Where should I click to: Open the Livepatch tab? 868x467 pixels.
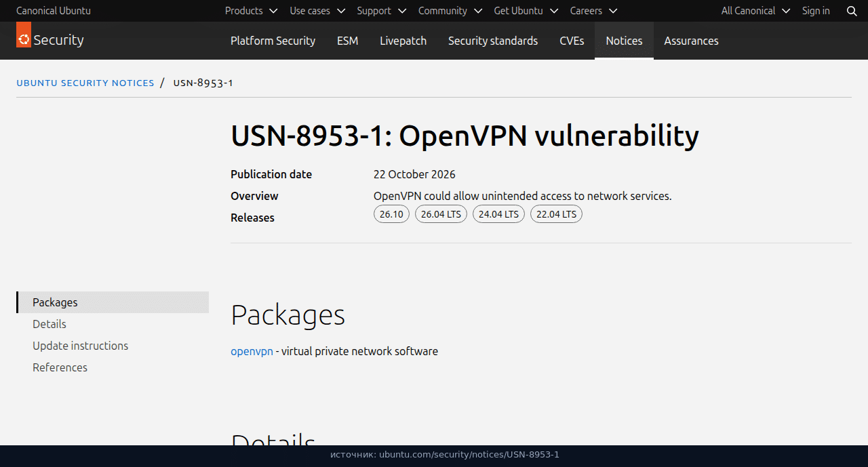coord(403,41)
